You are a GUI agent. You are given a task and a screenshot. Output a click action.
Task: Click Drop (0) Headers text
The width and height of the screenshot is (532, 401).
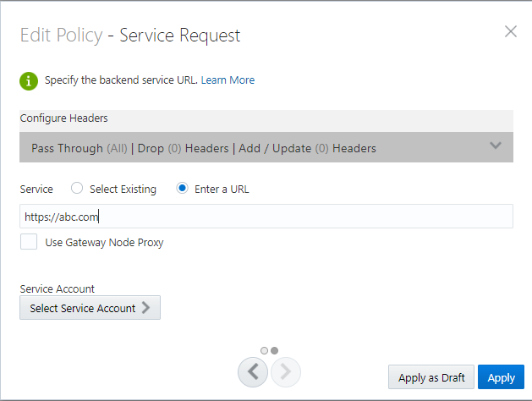tap(183, 148)
